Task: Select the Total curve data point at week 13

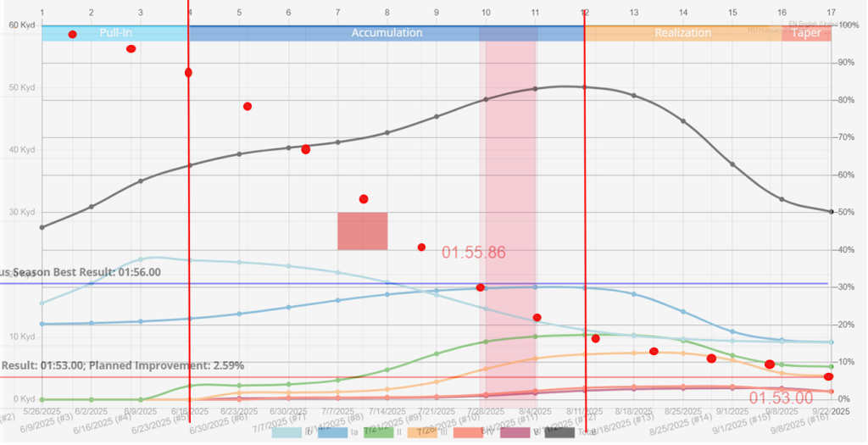Action: 634,96
